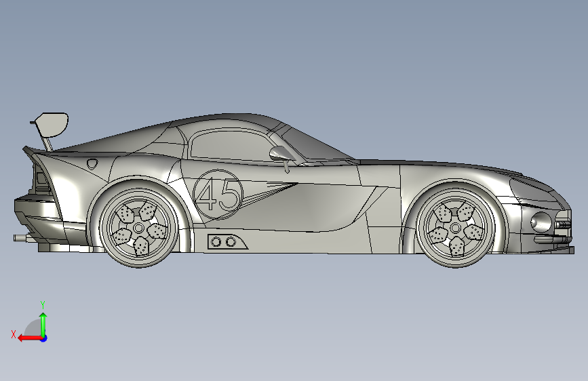Click the round front fog light
The height and width of the screenshot is (381, 588).
[x=541, y=222]
